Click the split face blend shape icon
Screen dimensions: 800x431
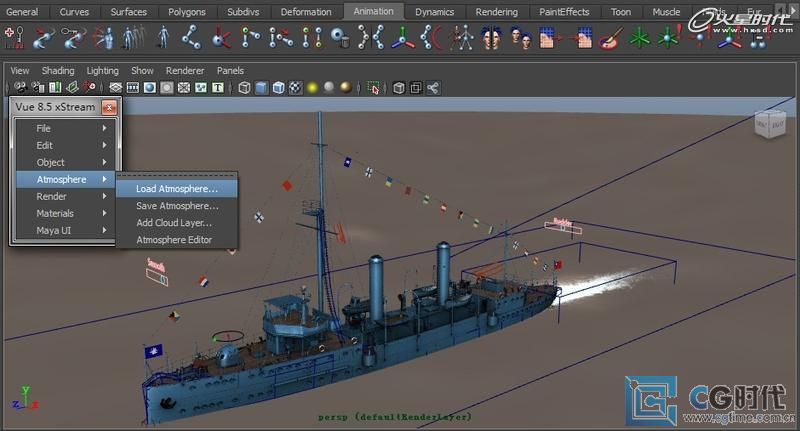point(492,38)
